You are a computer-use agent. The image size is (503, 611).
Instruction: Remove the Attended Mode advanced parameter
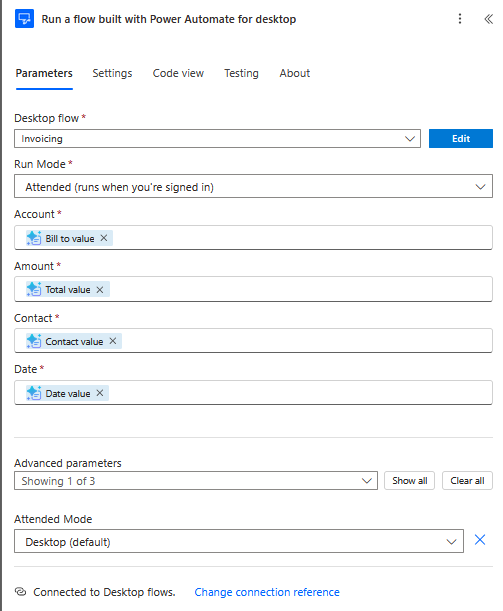[480, 540]
